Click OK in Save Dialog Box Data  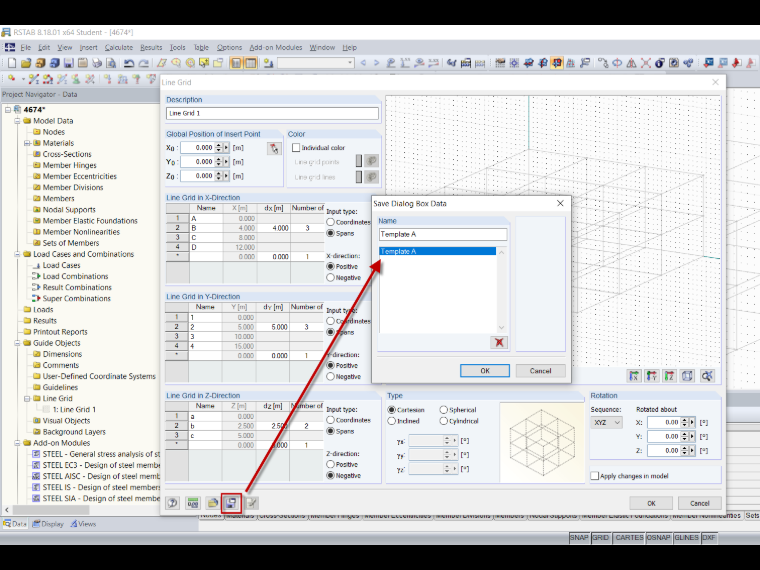click(485, 371)
